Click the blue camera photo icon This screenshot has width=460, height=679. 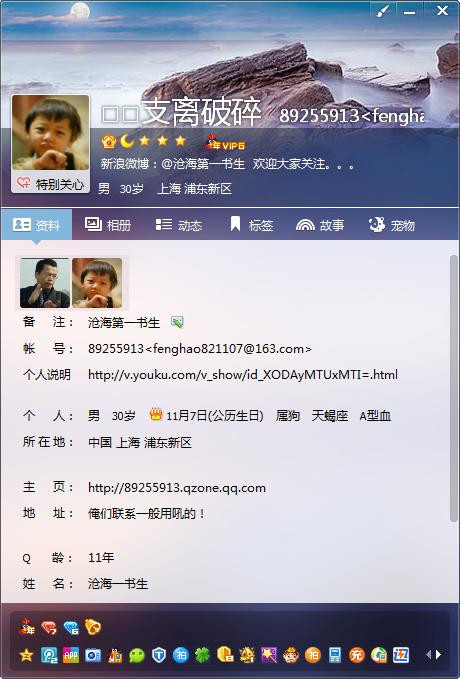pyautogui.click(x=93, y=655)
